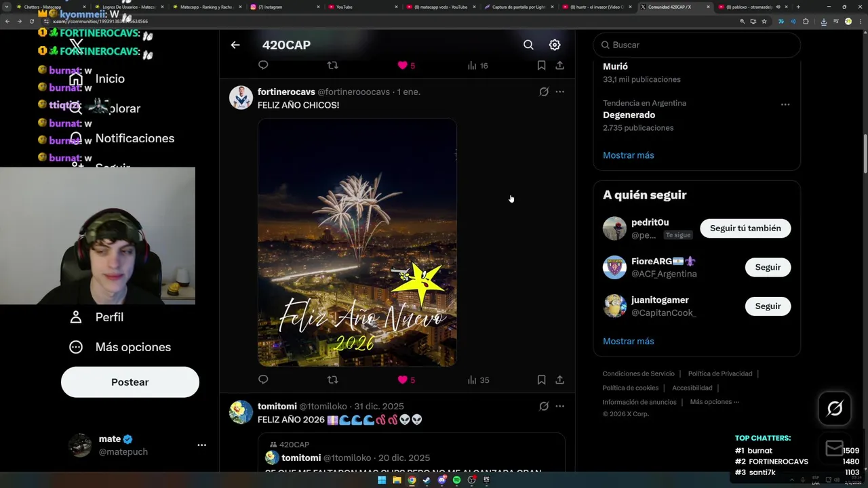Expand Más opciones in the footer
The width and height of the screenshot is (868, 488).
[x=715, y=402]
